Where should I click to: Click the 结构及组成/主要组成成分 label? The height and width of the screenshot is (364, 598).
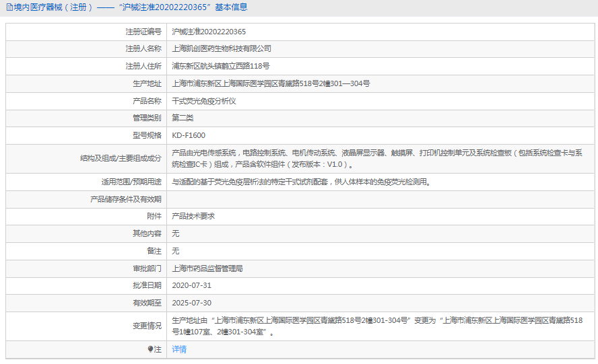[x=121, y=158]
